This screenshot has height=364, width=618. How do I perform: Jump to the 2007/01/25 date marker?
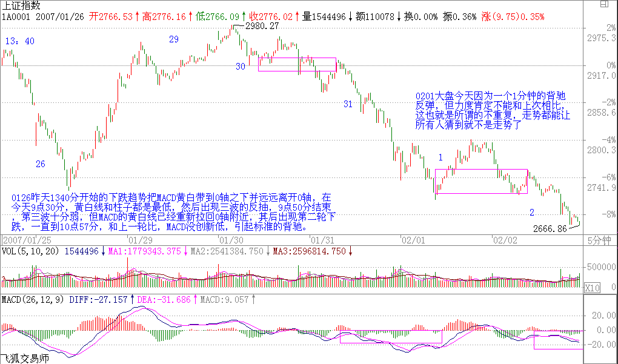(x=22, y=239)
